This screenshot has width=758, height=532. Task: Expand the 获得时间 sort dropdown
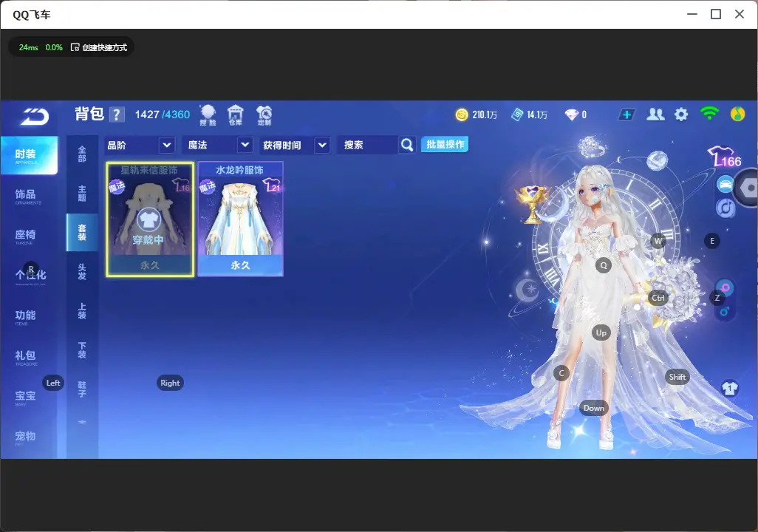point(295,145)
